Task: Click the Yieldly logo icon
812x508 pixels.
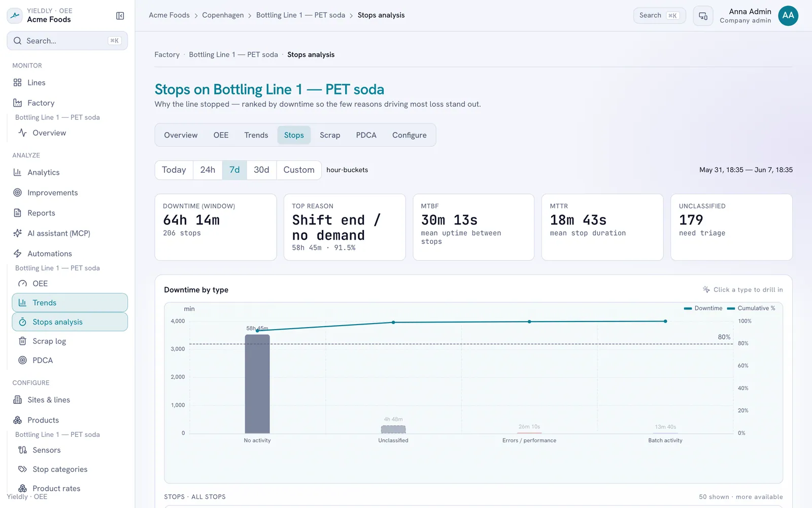Action: (15, 15)
